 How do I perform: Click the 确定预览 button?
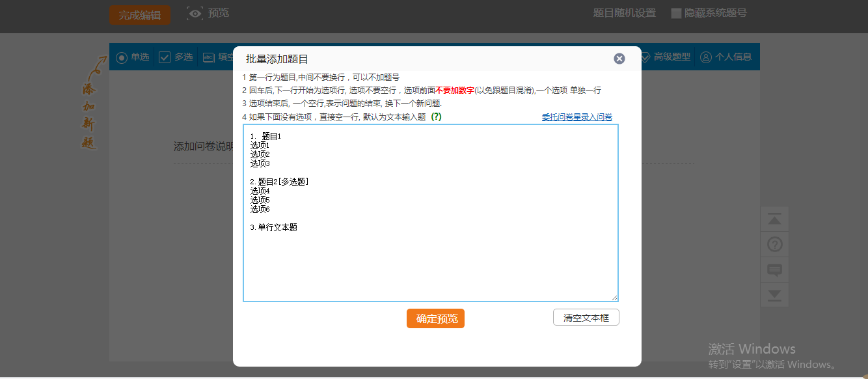click(435, 318)
